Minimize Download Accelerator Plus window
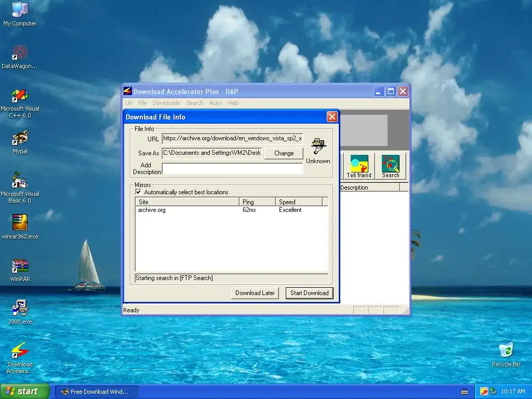Screen dimensions: 532x399 pos(378,91)
